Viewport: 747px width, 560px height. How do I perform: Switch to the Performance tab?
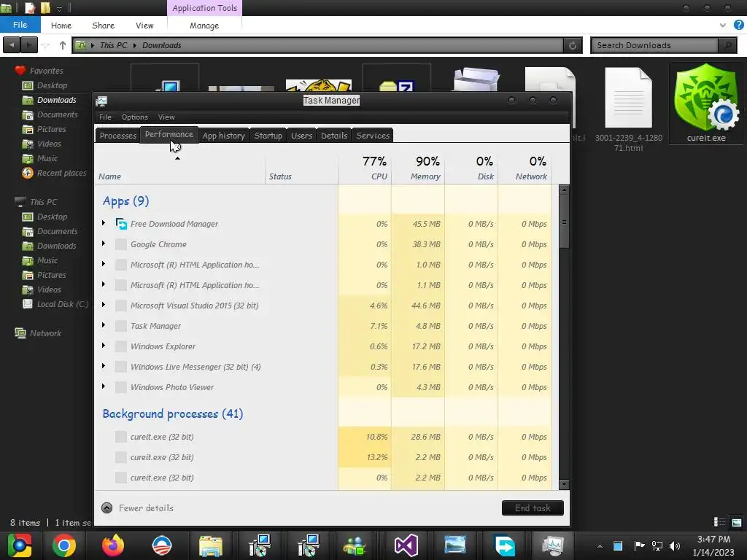pos(169,135)
